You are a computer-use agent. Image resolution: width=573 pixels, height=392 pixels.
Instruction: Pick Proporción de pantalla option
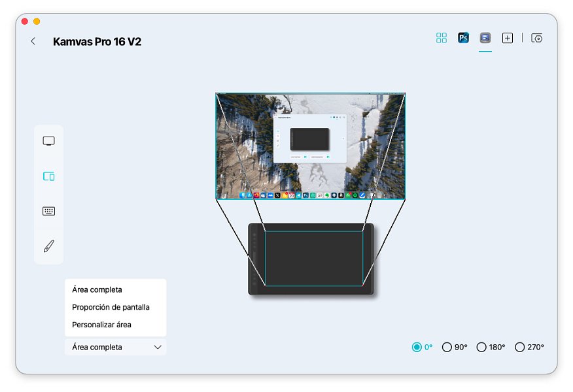[x=111, y=307]
